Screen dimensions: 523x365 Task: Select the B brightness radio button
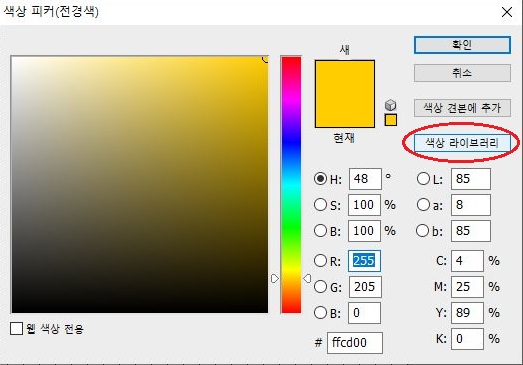[x=320, y=231]
